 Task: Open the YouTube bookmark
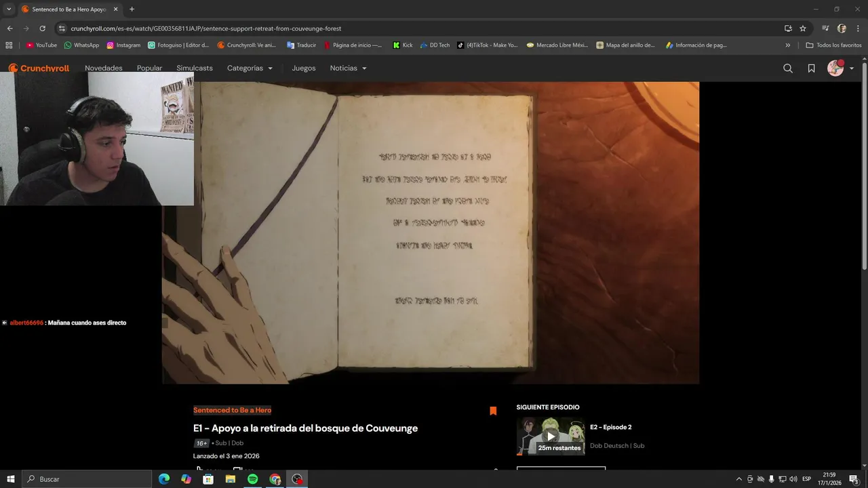tap(41, 45)
